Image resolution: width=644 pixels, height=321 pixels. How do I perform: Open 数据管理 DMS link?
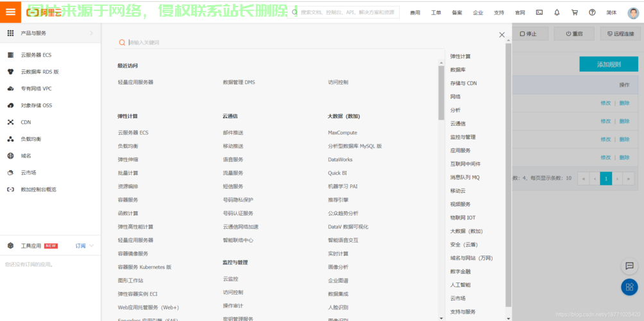239,82
